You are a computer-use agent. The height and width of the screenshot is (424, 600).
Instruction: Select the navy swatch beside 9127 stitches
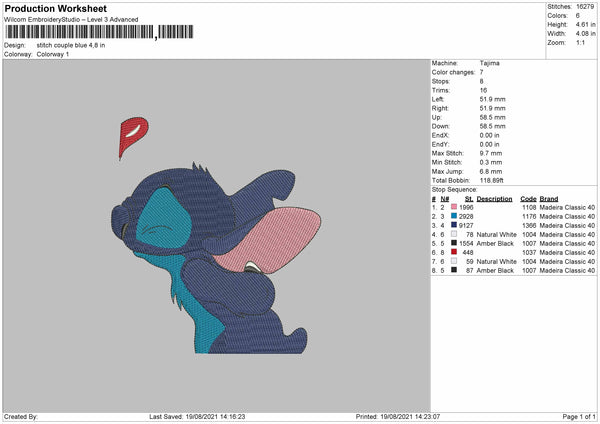click(454, 225)
